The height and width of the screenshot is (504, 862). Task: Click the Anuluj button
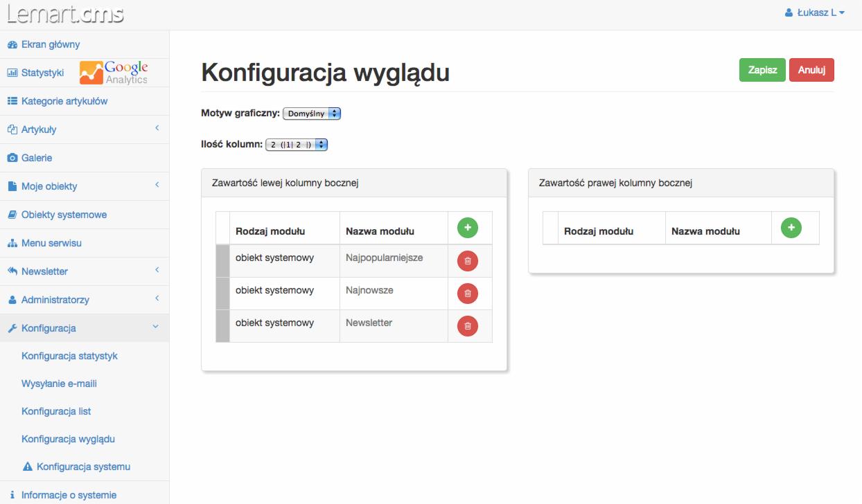coord(811,69)
